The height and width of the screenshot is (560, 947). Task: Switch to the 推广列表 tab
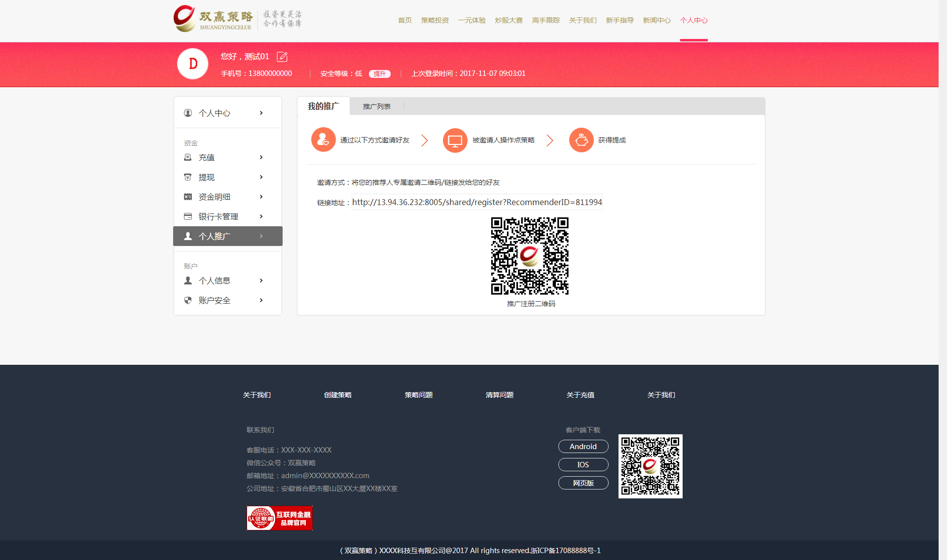click(377, 106)
